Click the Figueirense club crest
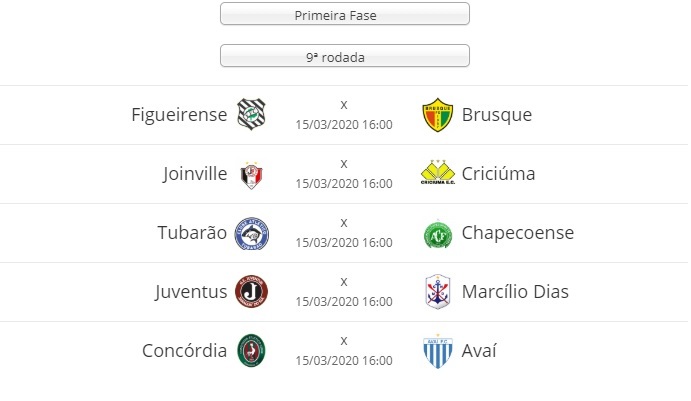This screenshot has width=691, height=401. click(x=251, y=114)
